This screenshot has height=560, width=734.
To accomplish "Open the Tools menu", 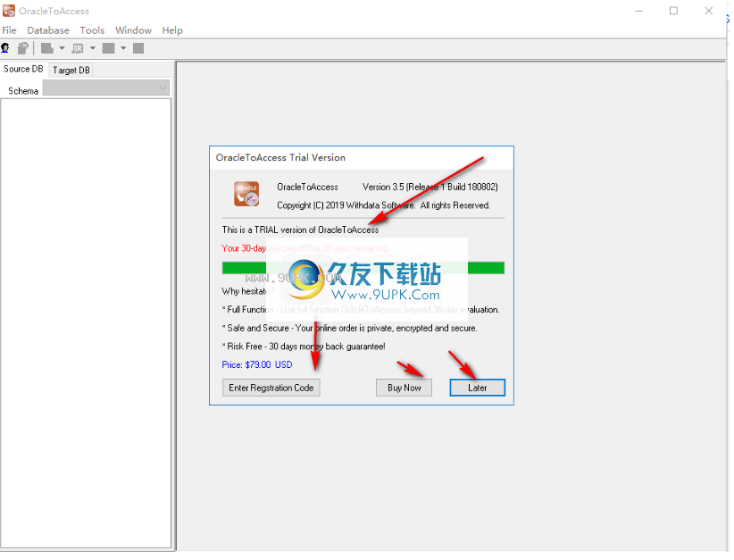I will pyautogui.click(x=92, y=30).
